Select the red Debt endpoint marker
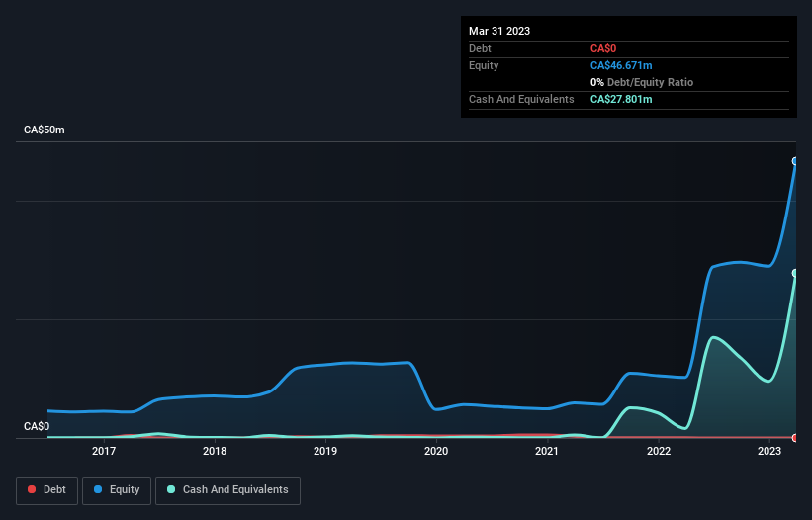This screenshot has height=520, width=812. click(x=795, y=438)
